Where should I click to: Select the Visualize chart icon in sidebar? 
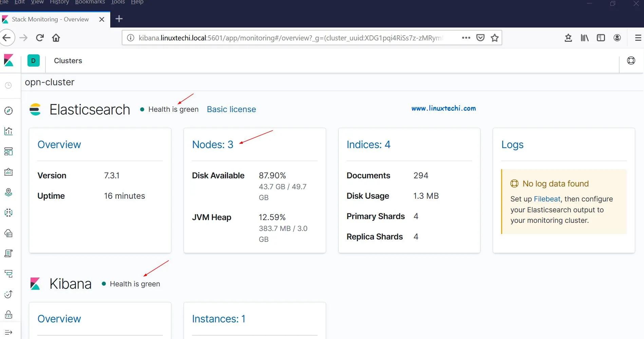click(x=8, y=131)
